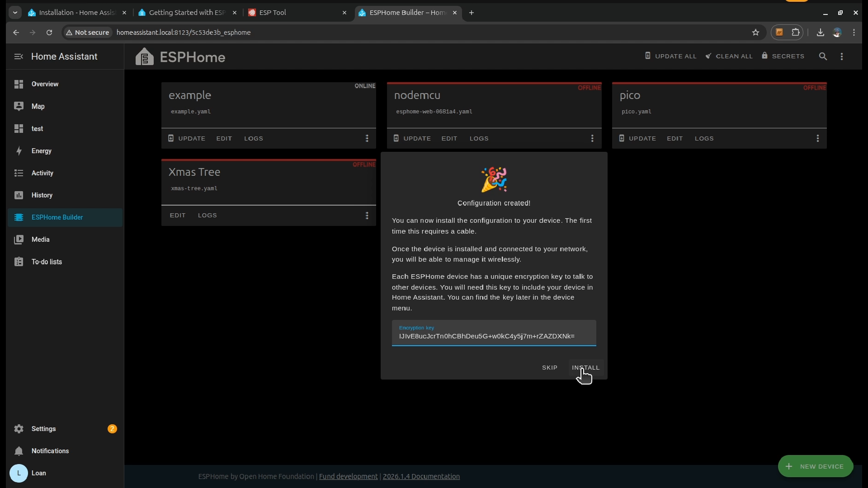Open a new browser tab
The image size is (868, 488).
tap(472, 13)
